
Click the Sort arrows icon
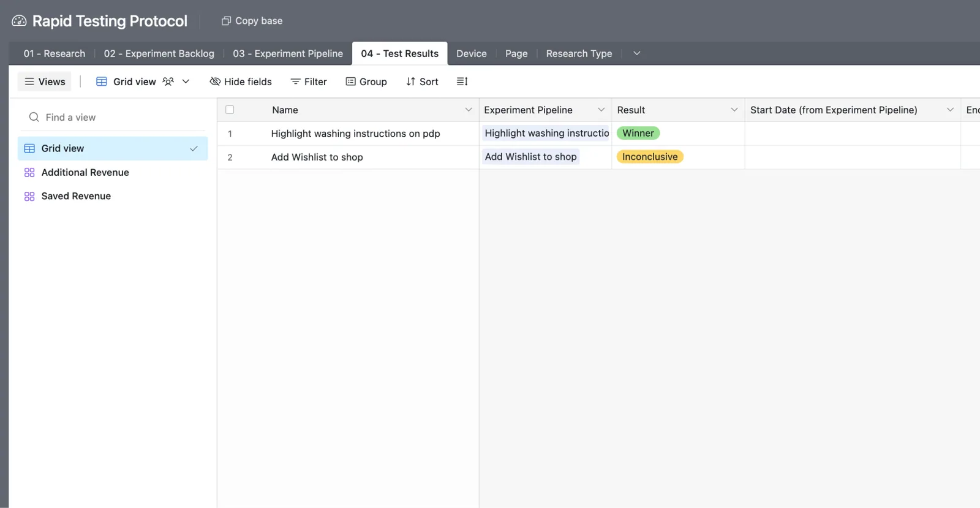click(410, 82)
